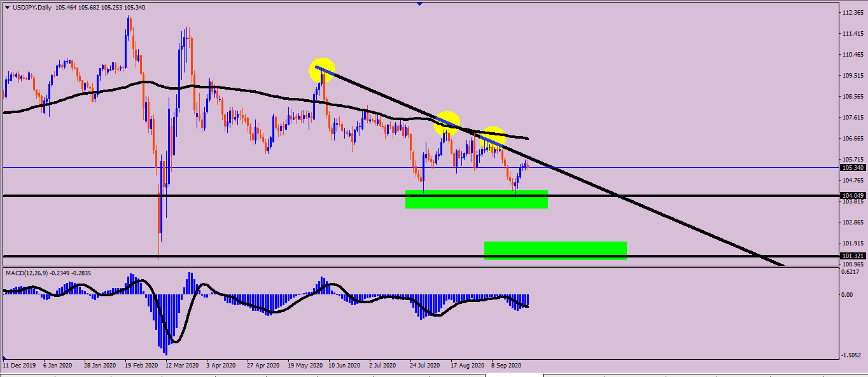Click the 102.865 price axis label
This screenshot has height=377, width=868.
(851, 223)
